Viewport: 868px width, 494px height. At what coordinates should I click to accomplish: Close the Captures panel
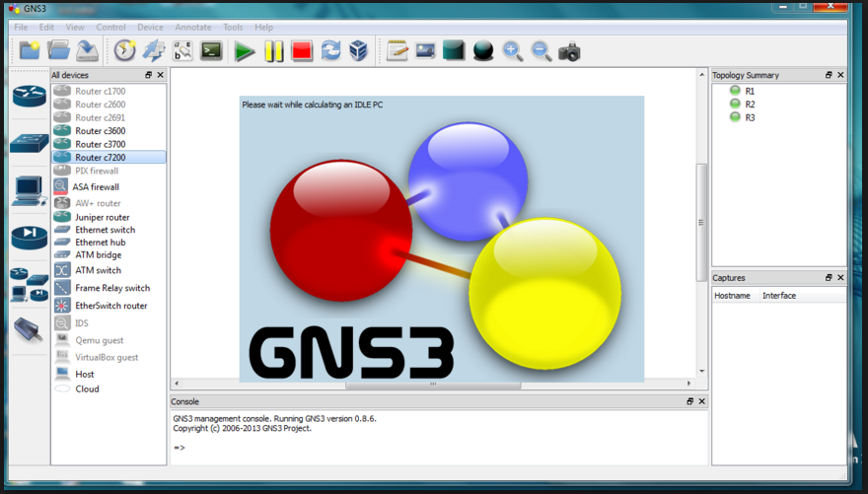(840, 278)
